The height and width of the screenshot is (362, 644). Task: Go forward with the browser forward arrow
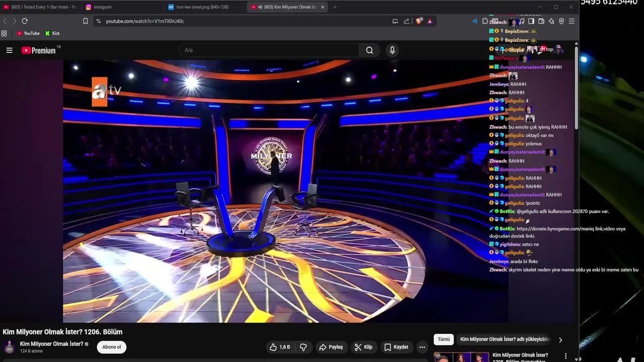tap(15, 21)
